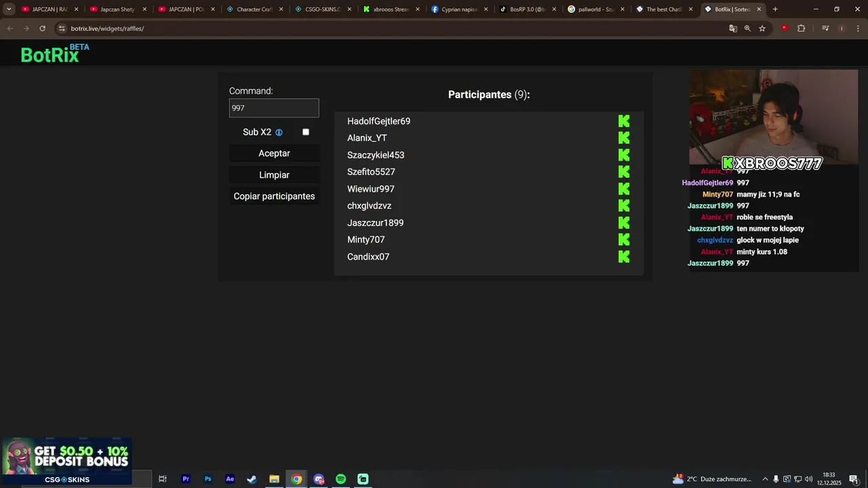
Task: Click the Kick icon beside Szaczykiel453
Action: click(x=624, y=155)
